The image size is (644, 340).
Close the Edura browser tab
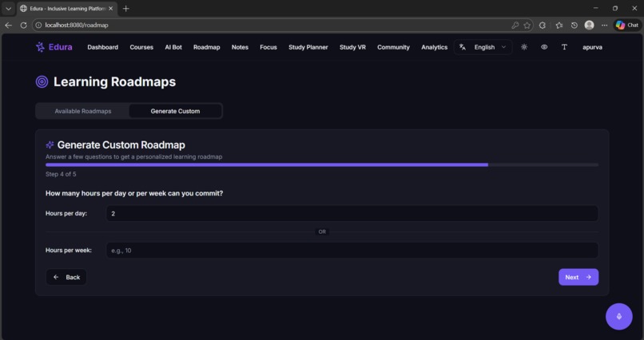coord(110,8)
